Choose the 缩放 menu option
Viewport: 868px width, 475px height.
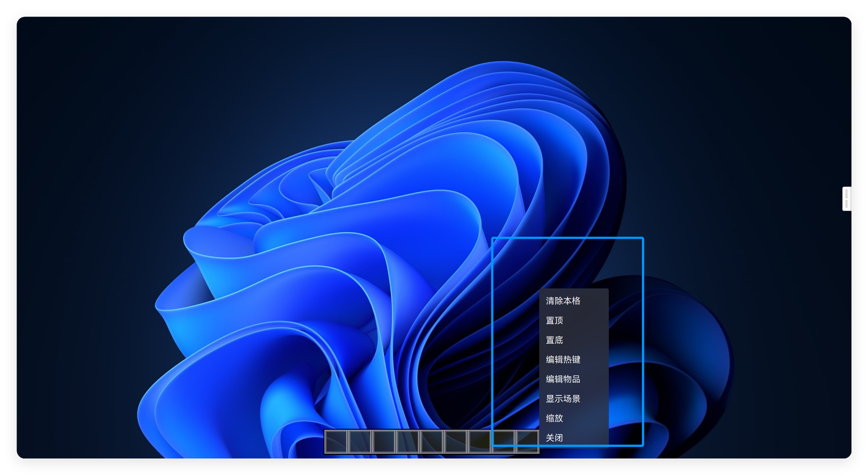pyautogui.click(x=554, y=418)
